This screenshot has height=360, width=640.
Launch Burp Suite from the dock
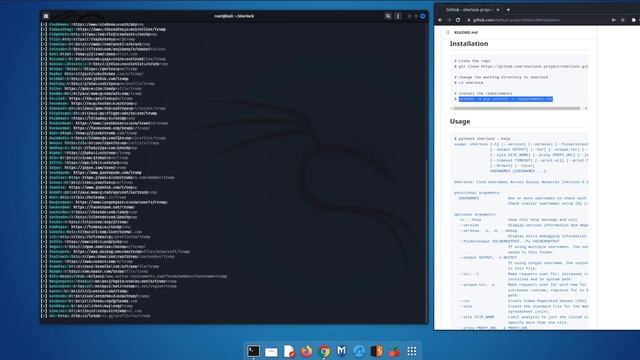[x=377, y=351]
